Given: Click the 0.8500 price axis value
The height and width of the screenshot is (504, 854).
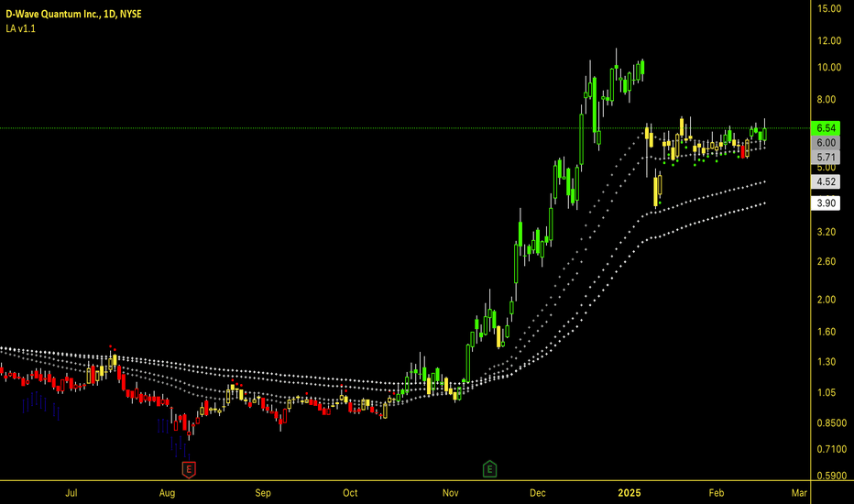Looking at the screenshot, I should pyautogui.click(x=832, y=423).
